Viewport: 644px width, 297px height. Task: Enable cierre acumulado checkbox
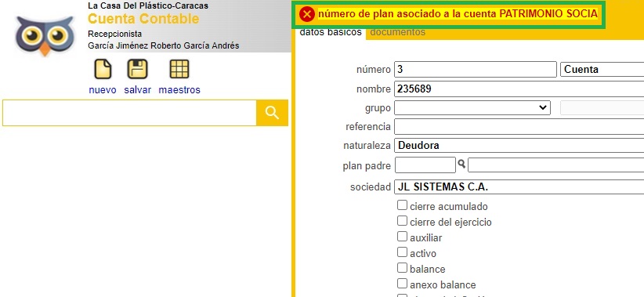pyautogui.click(x=402, y=205)
